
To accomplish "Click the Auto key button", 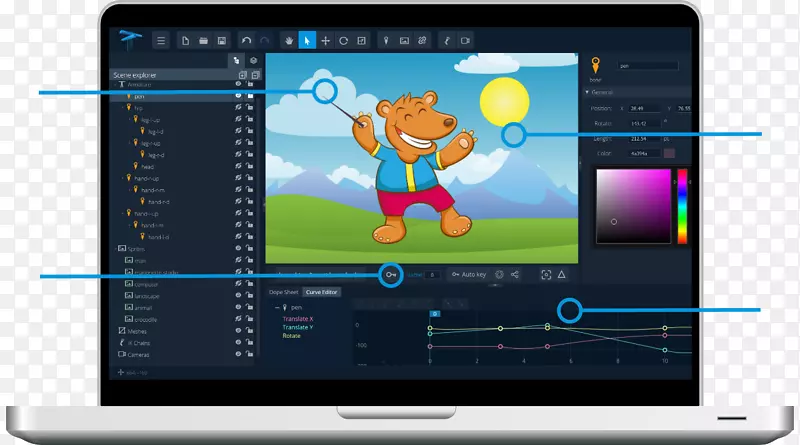I will click(x=469, y=275).
